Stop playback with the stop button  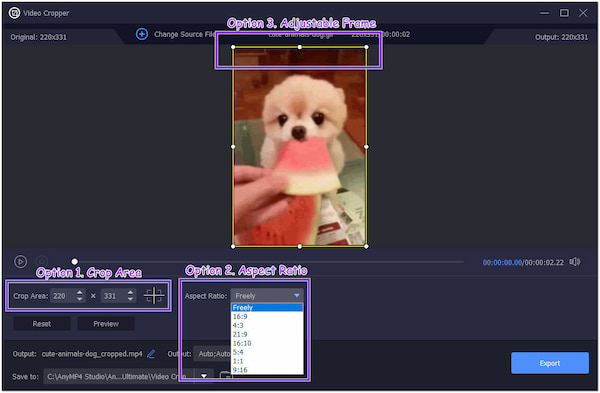42,262
